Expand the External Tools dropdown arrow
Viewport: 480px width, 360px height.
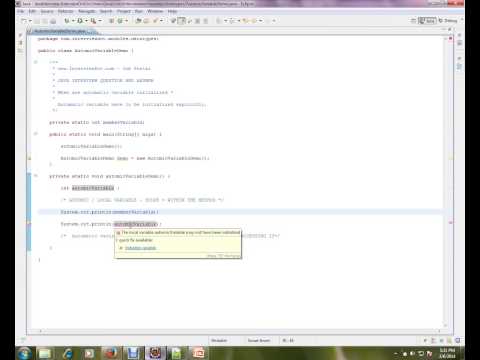click(x=100, y=21)
